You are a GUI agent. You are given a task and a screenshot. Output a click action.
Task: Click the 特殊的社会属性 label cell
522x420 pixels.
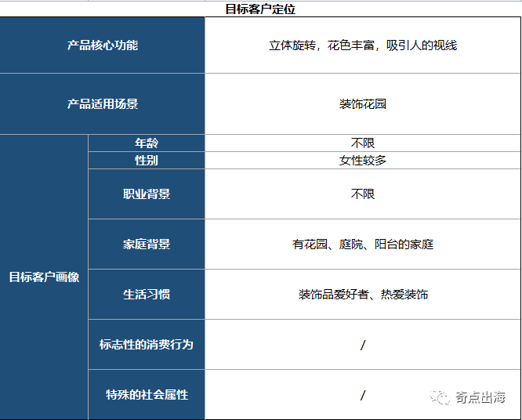pos(147,395)
